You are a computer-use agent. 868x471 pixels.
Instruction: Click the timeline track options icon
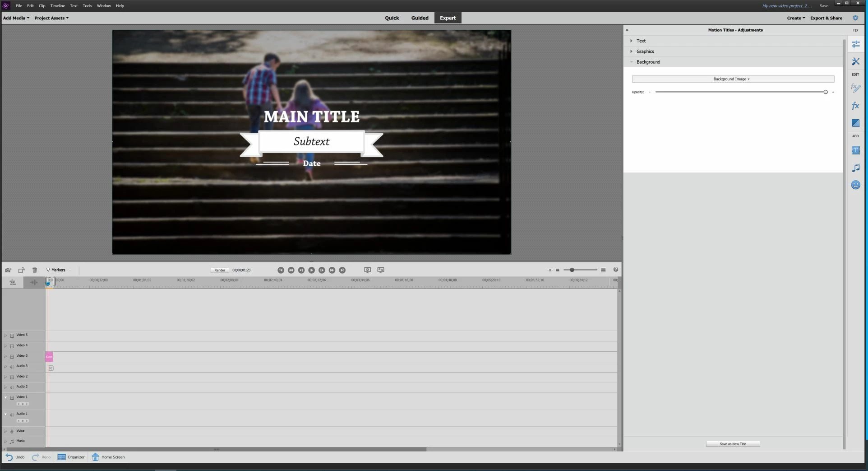point(13,282)
